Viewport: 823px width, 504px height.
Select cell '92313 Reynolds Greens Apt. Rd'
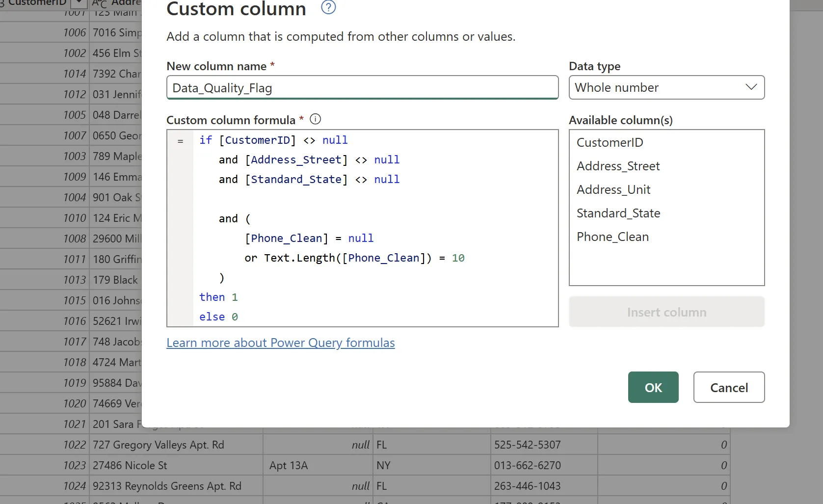pos(176,486)
